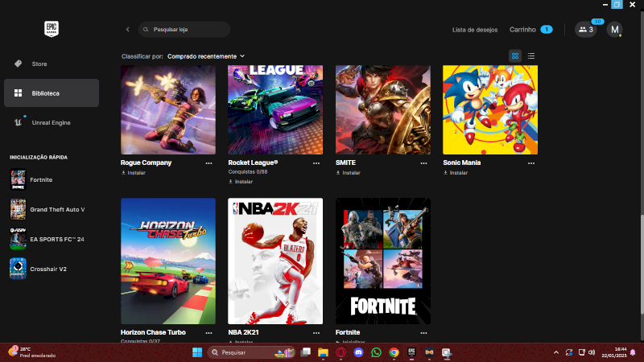
Task: Open the friends list icon
Action: click(x=585, y=30)
